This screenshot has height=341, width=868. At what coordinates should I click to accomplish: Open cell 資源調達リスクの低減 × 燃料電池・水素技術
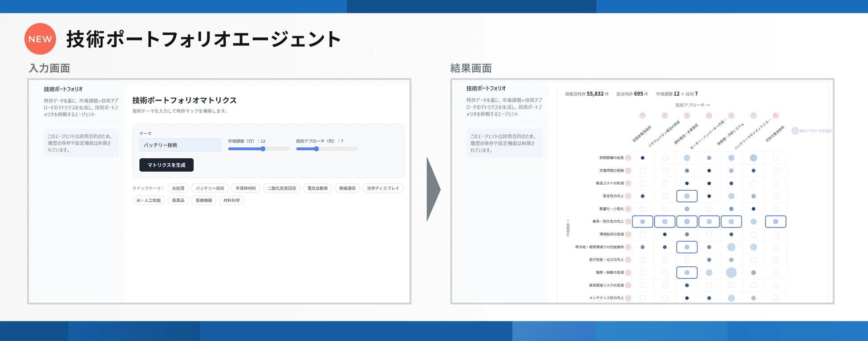click(687, 285)
